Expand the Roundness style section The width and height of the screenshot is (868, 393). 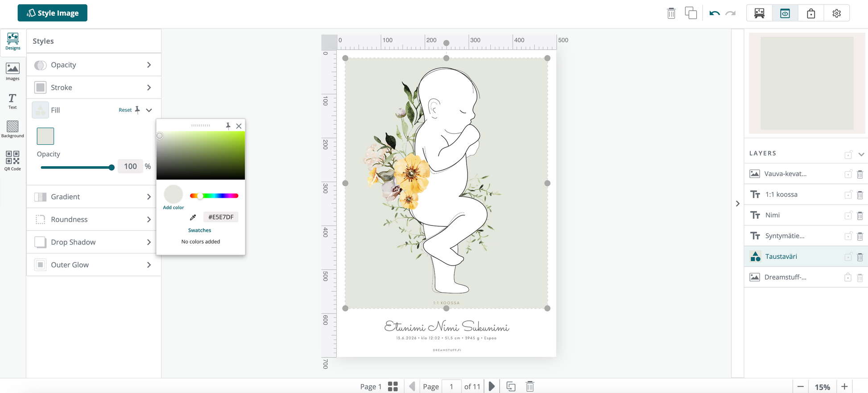coord(94,220)
